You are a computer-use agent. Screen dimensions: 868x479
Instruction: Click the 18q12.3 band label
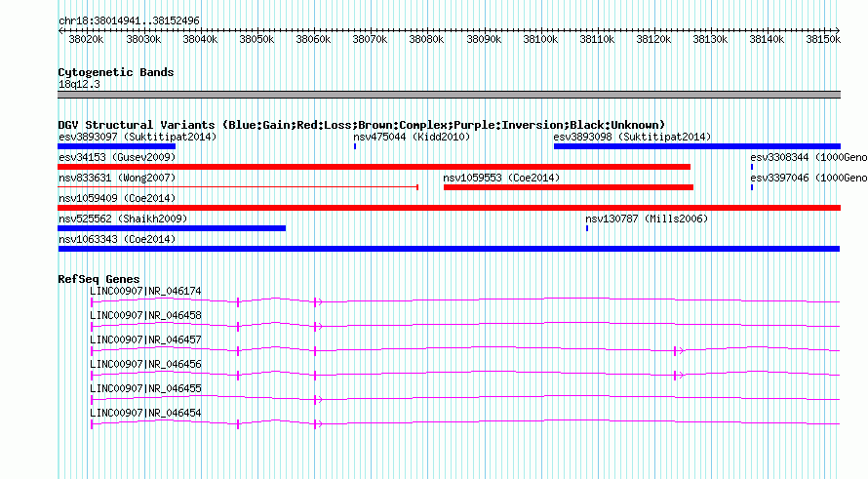(79, 84)
